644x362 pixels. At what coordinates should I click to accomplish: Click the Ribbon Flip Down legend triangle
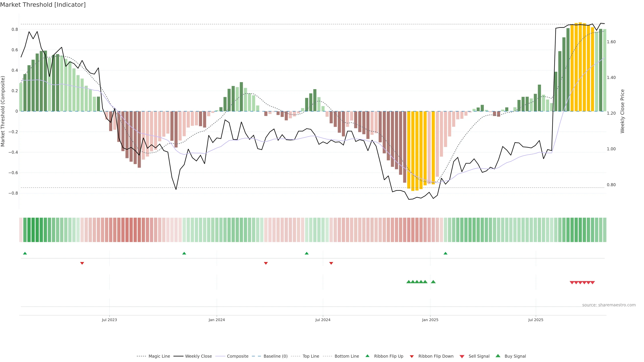pyautogui.click(x=412, y=356)
